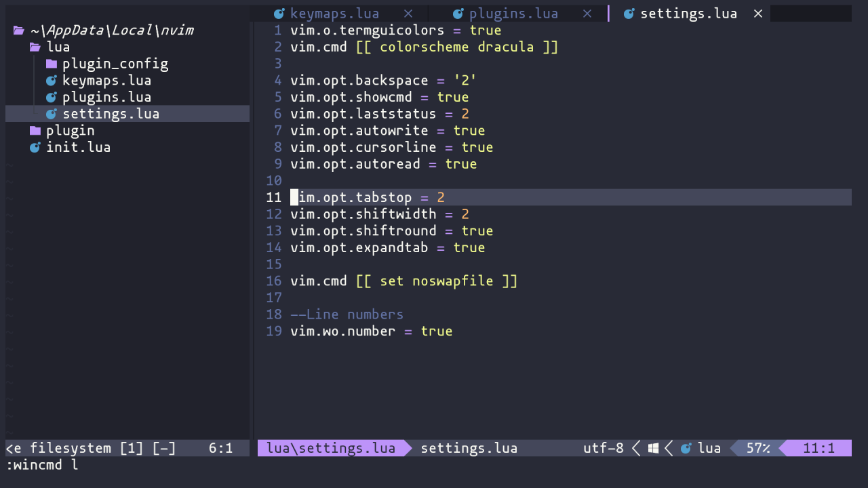Click the 57% scroll progress indicator
The height and width of the screenshot is (488, 868).
[759, 448]
